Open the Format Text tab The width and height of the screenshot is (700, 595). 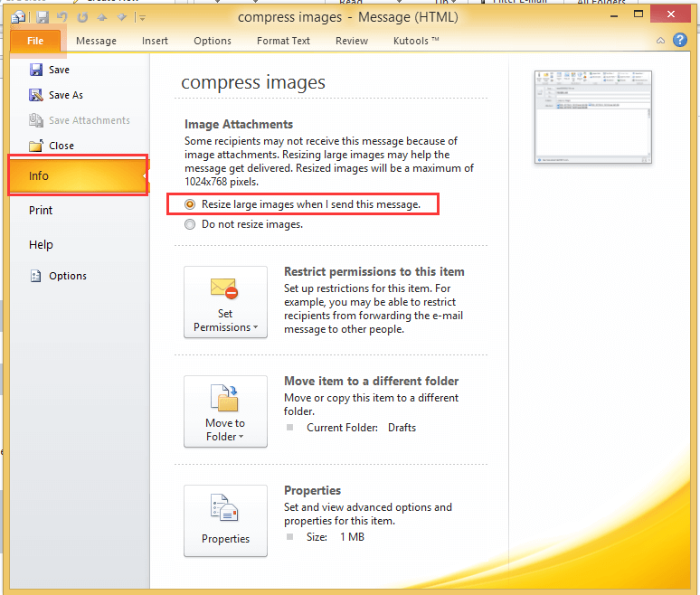(x=283, y=41)
